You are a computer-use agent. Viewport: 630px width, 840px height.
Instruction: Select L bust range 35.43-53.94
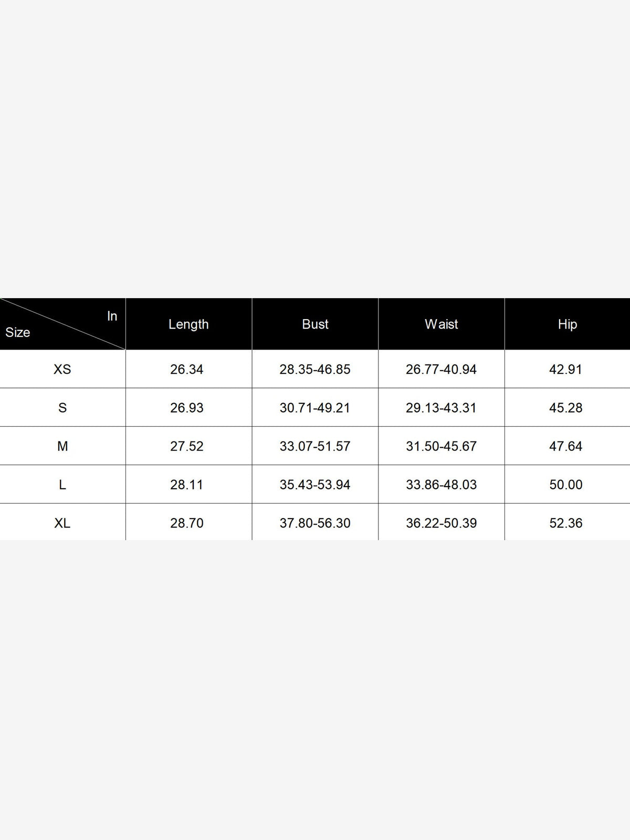coord(315,485)
